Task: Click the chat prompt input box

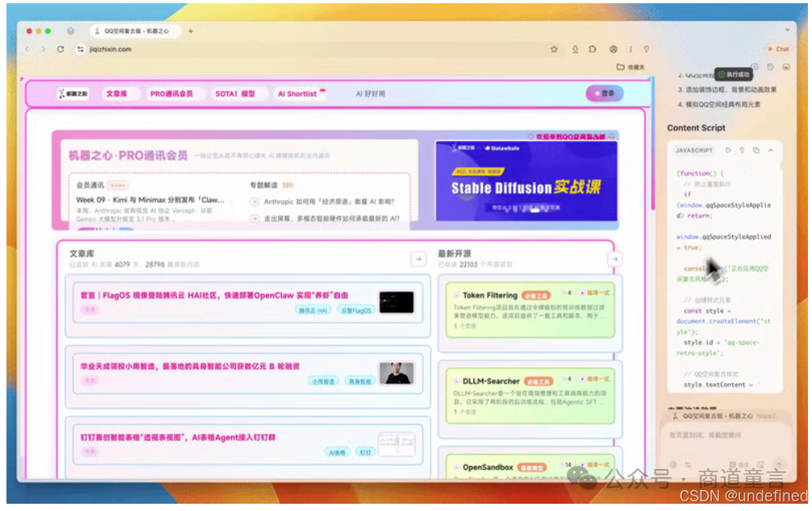Action: pyautogui.click(x=725, y=435)
